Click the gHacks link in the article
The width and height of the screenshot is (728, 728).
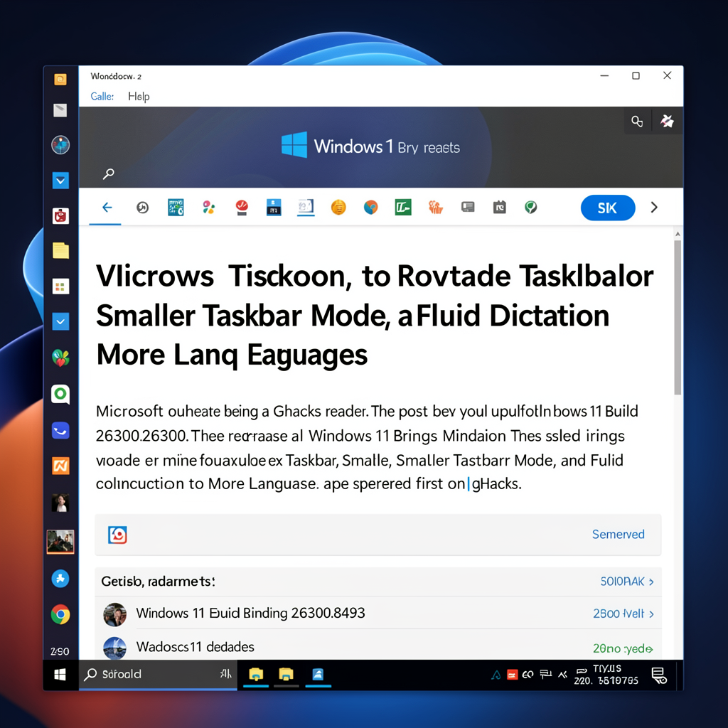pyautogui.click(x=496, y=483)
